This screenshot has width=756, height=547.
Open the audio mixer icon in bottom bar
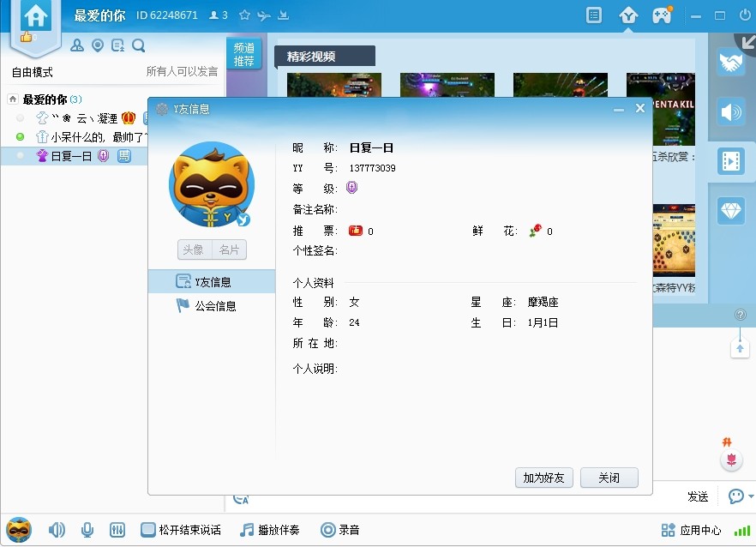coord(118,530)
